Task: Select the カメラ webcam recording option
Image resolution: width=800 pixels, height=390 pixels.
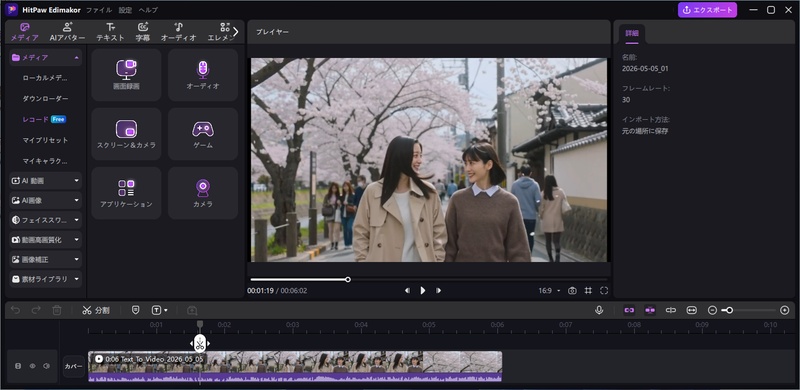Action: pyautogui.click(x=203, y=193)
